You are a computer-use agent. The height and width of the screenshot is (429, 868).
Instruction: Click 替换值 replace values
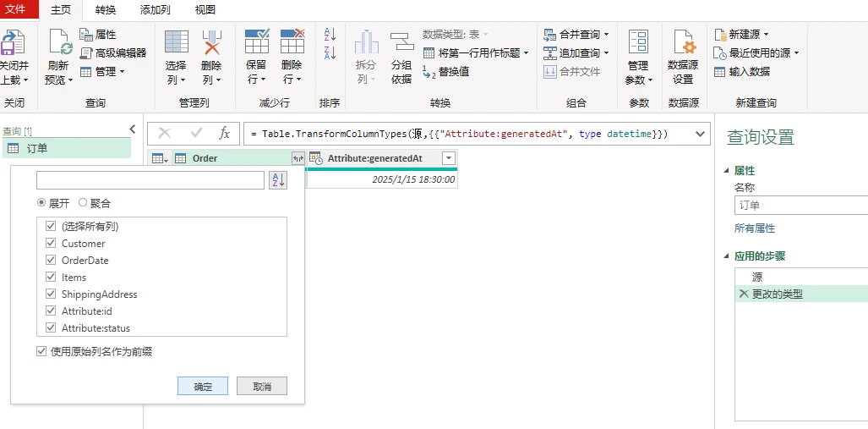point(446,71)
